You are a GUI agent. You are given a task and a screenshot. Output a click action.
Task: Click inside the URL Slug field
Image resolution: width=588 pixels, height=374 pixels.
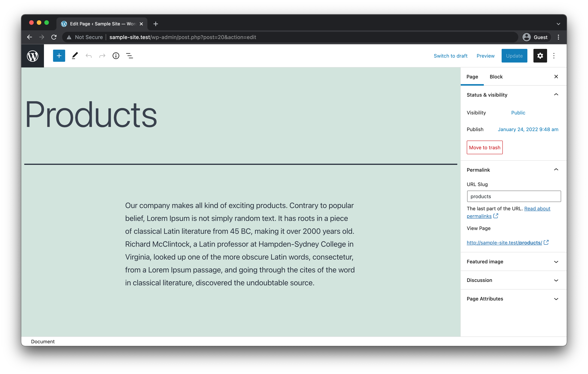coord(514,196)
